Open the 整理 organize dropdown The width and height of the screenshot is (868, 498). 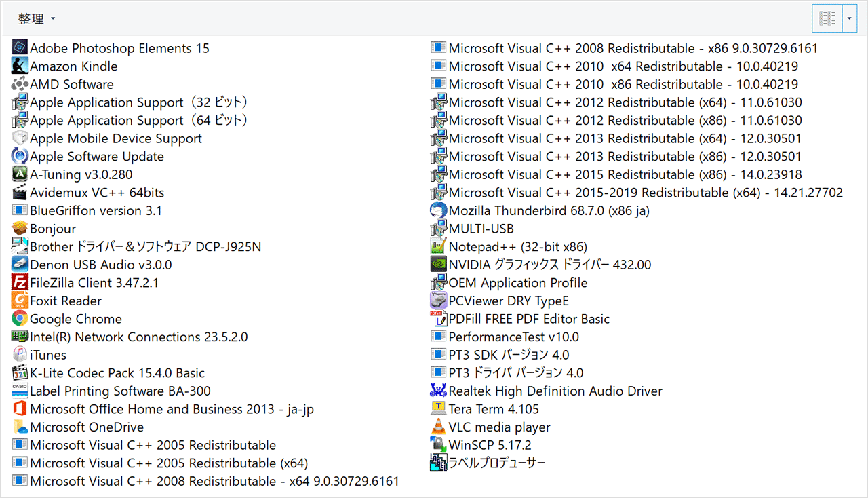(x=37, y=19)
